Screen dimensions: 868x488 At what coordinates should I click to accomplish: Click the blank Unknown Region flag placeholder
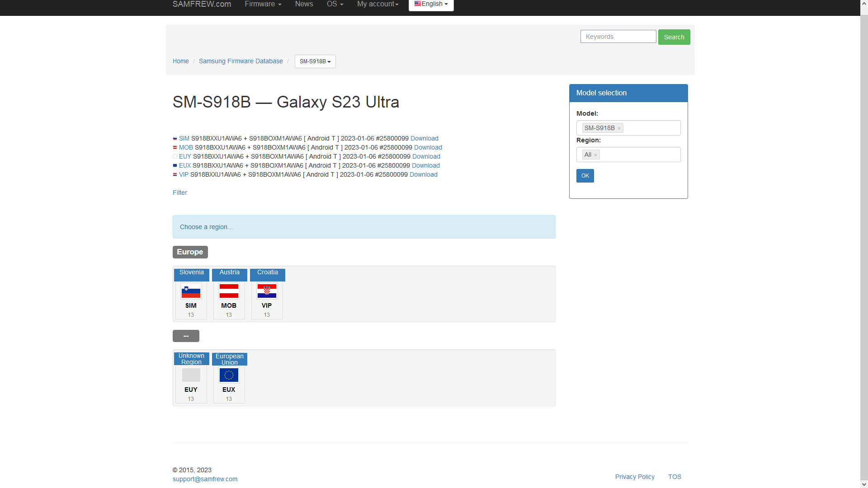point(191,375)
